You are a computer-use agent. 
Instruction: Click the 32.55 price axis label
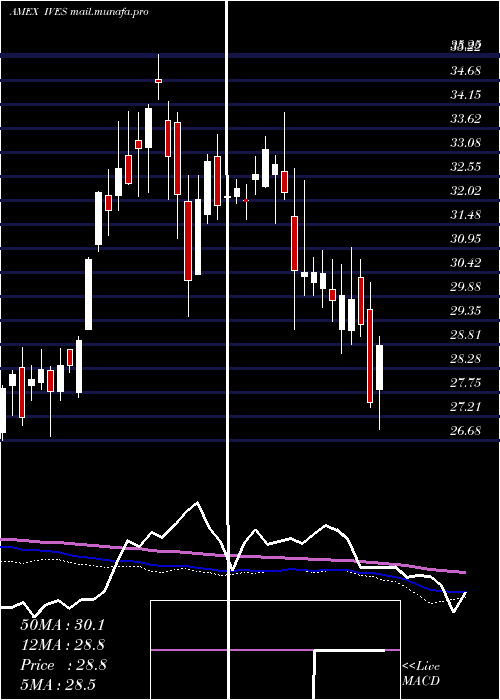tap(466, 167)
